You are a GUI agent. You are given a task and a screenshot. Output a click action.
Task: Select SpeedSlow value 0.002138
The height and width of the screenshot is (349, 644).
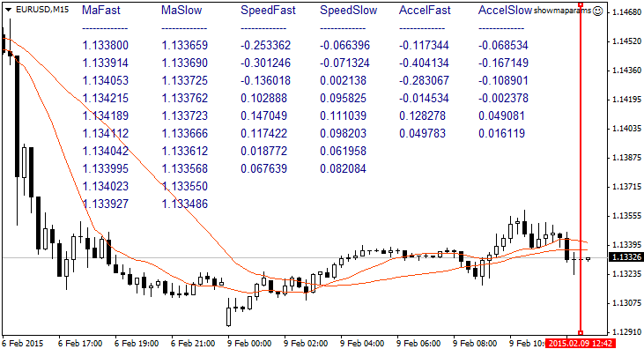344,80
